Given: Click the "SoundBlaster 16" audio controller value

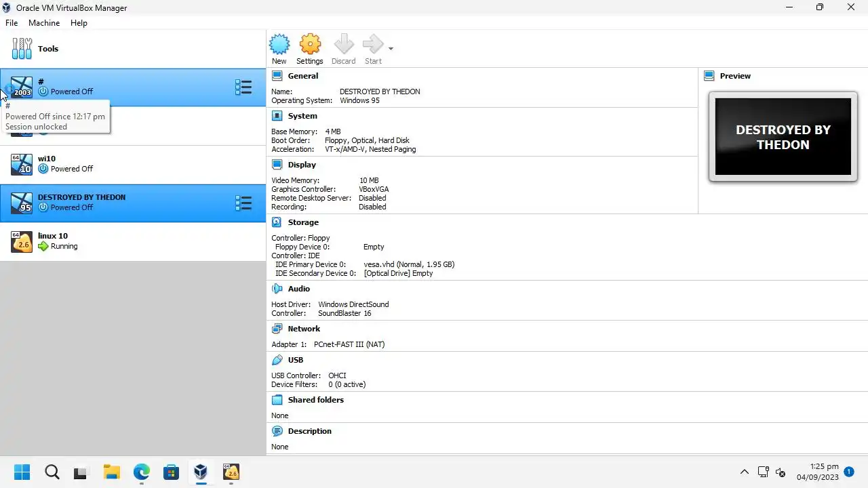Looking at the screenshot, I should tap(344, 313).
